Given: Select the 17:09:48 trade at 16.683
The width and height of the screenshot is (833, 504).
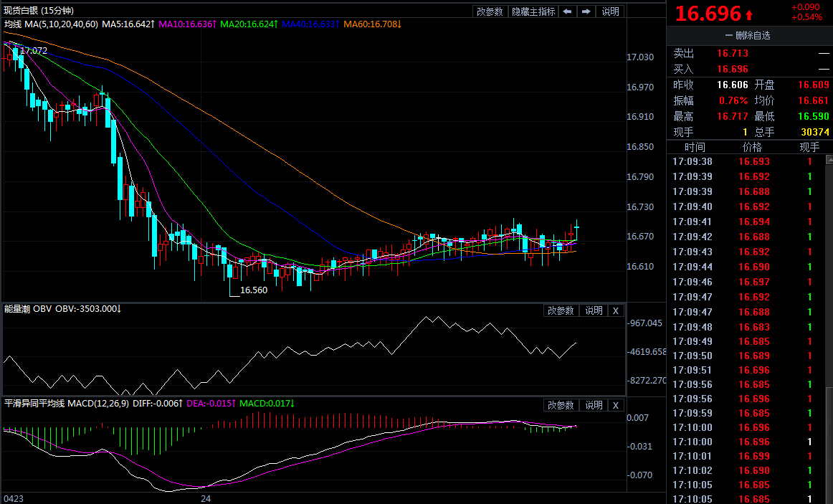Looking at the screenshot, I should (746, 327).
